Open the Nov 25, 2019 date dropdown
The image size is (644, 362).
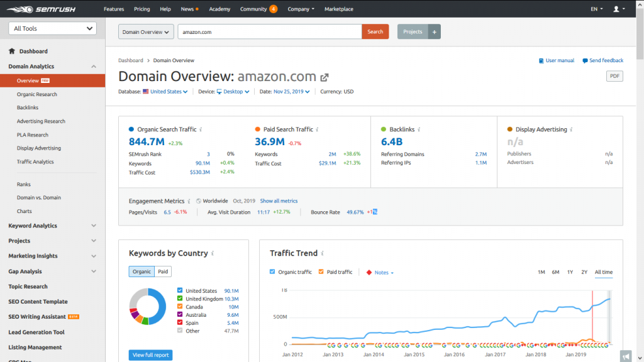(x=292, y=92)
